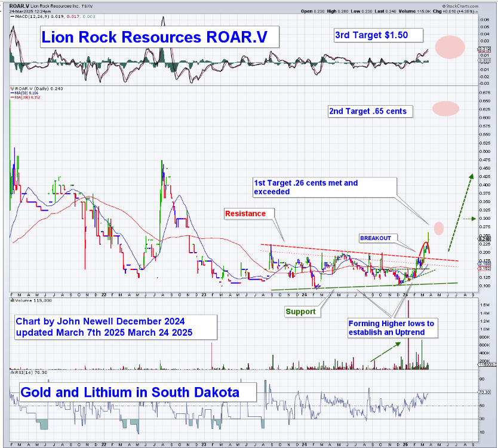Click the 'Chg +0.010 (+4.35%)' change value
Viewport: 498px width, 448px height.
(x=455, y=11)
